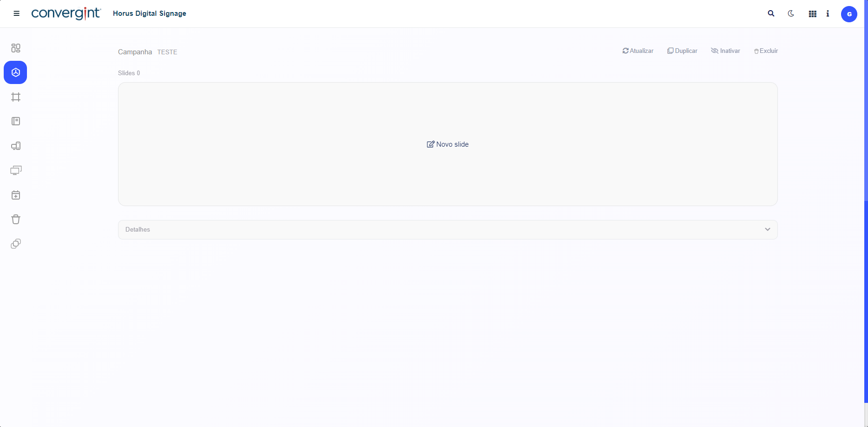
Task: Toggle dark mode with the moon icon
Action: (x=791, y=14)
